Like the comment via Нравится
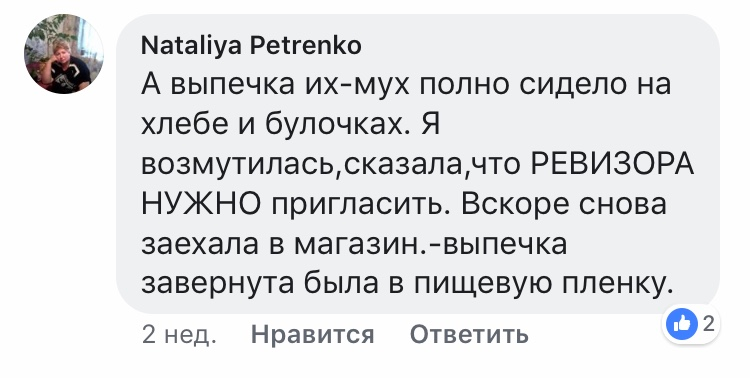Viewport: 750px width, 378px height. tap(312, 334)
